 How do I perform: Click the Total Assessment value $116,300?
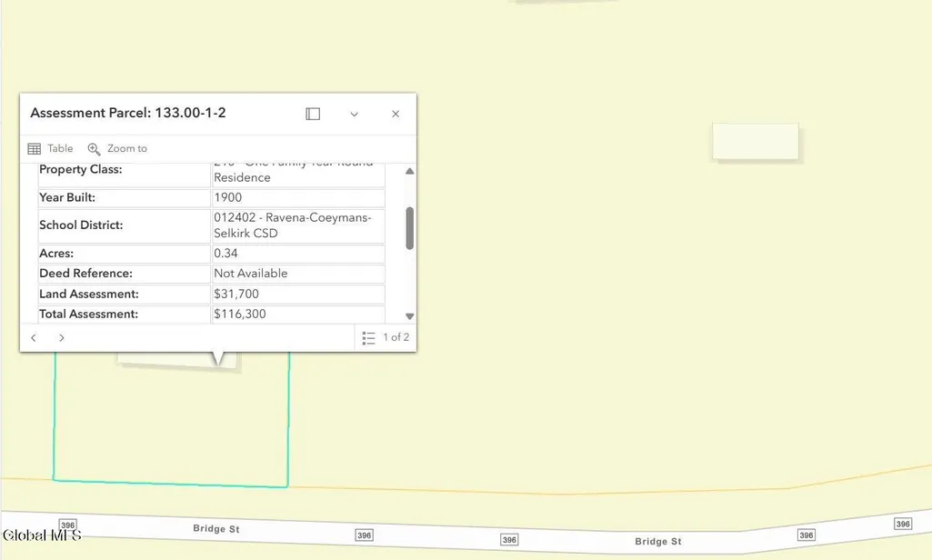point(240,314)
